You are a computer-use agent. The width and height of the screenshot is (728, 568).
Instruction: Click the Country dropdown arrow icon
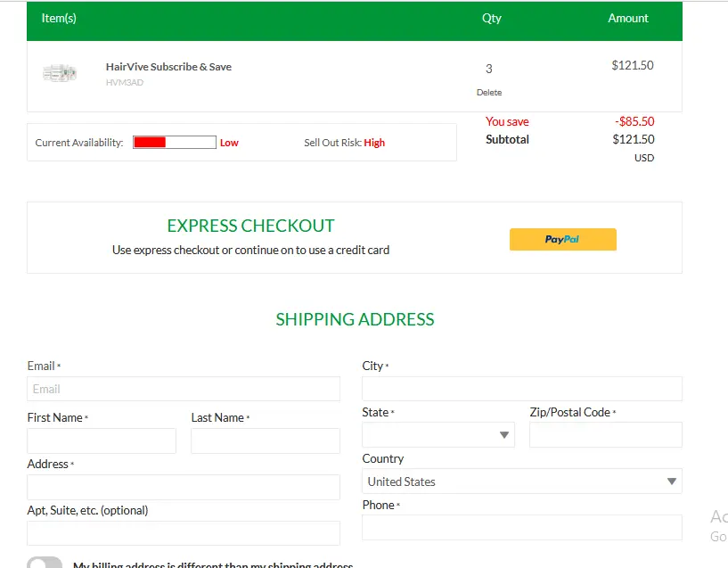click(672, 482)
